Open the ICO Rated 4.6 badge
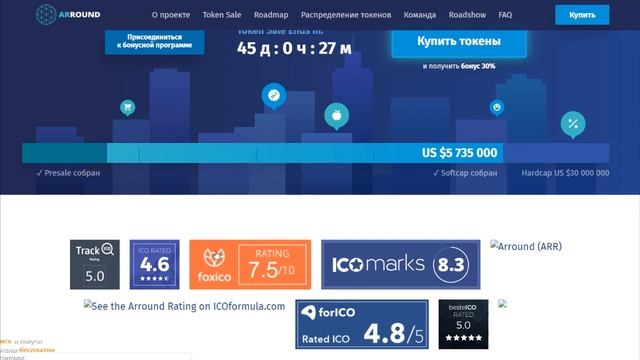The width and height of the screenshot is (640, 360). [154, 264]
